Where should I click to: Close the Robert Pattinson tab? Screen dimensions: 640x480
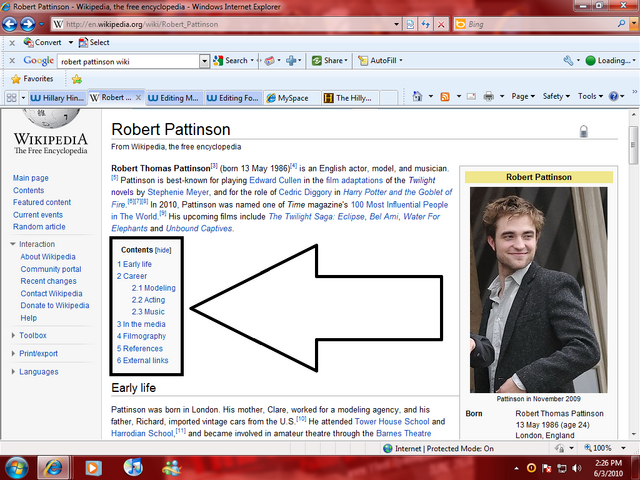tap(138, 98)
